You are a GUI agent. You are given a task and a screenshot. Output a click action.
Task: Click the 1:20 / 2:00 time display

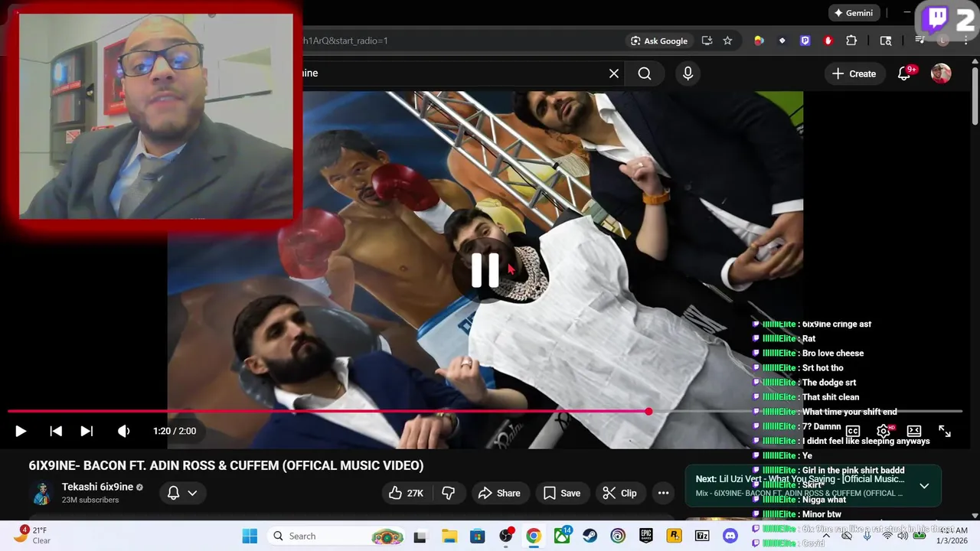click(175, 431)
